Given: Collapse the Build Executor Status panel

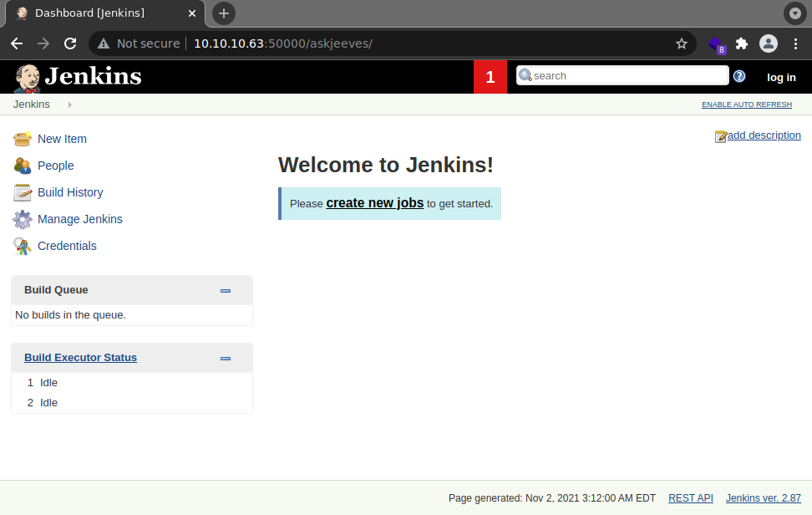Looking at the screenshot, I should (226, 358).
